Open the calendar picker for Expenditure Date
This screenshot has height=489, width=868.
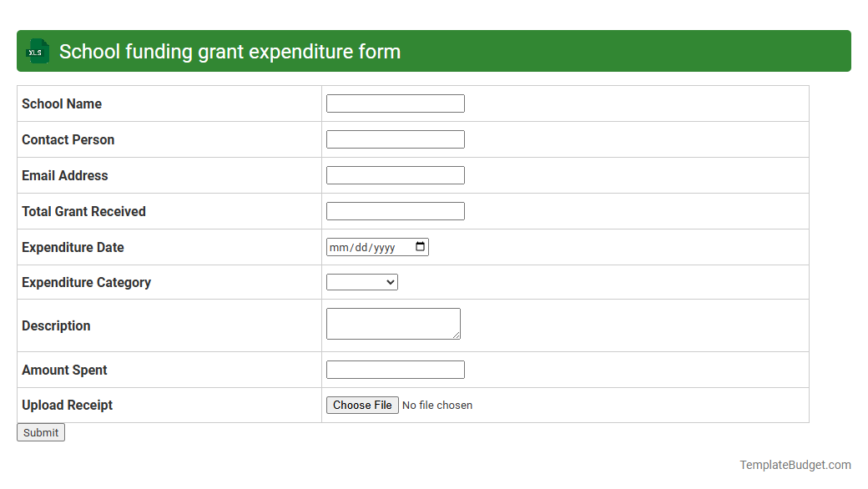coord(420,246)
